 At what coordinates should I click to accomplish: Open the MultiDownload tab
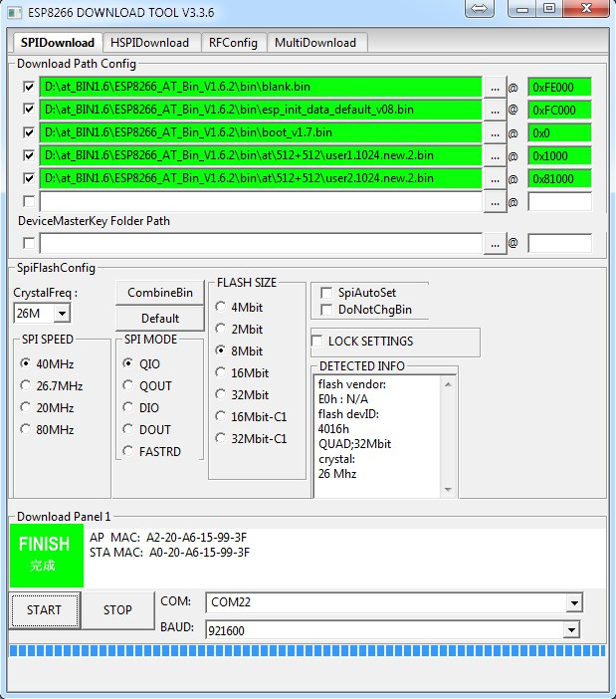point(315,43)
